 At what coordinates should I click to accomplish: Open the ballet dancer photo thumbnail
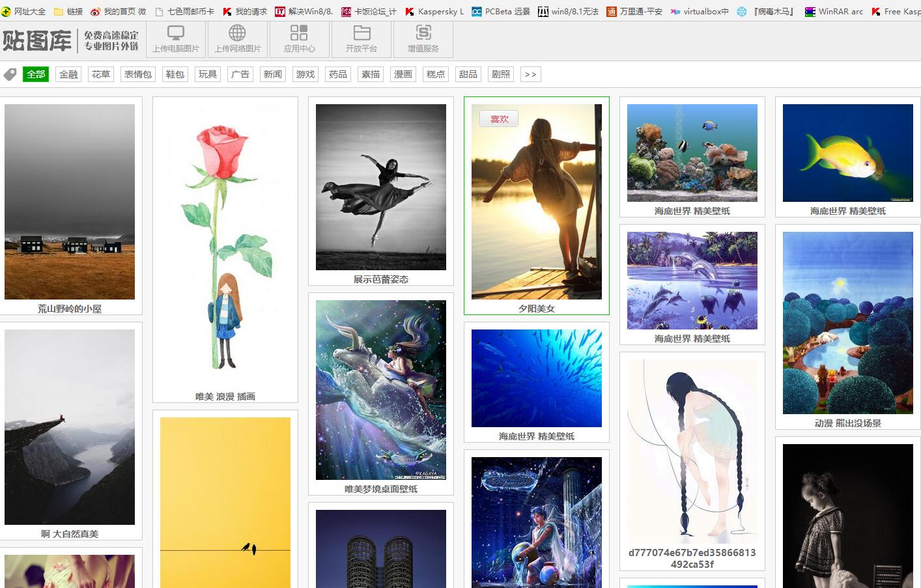coord(381,187)
